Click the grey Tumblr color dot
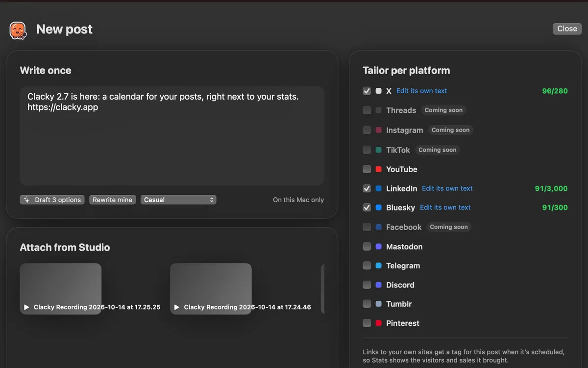The height and width of the screenshot is (368, 588). [x=379, y=304]
